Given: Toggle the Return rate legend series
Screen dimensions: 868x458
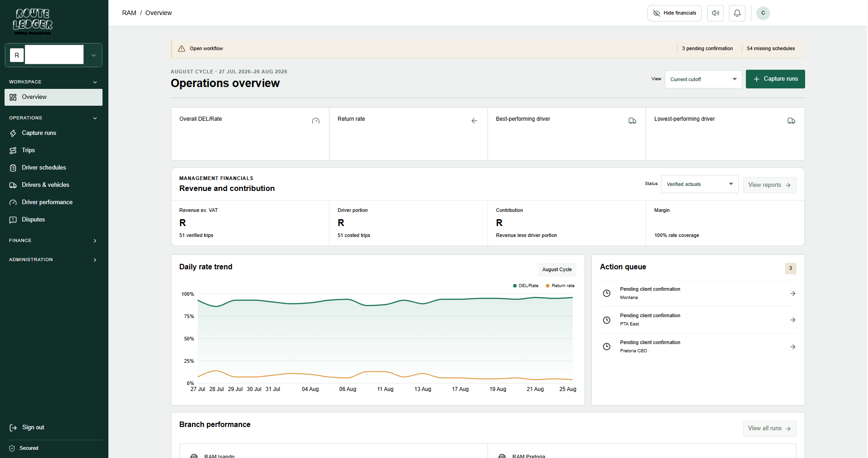Looking at the screenshot, I should pyautogui.click(x=560, y=286).
